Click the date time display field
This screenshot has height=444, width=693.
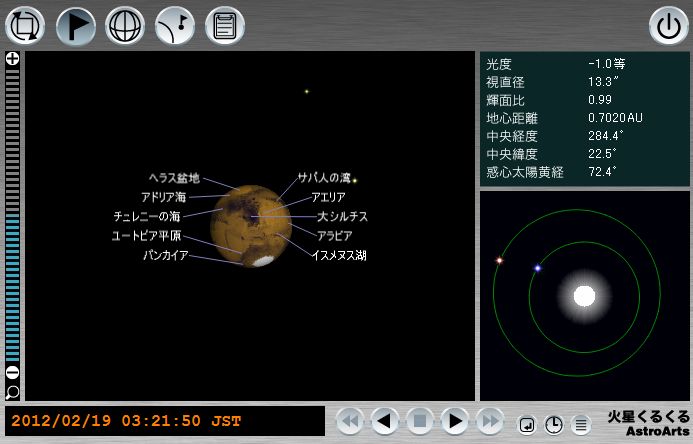[165, 421]
